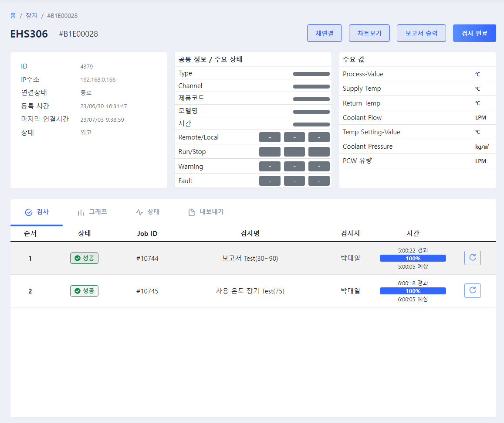Click the Coolant Pressure row label

[367, 147]
